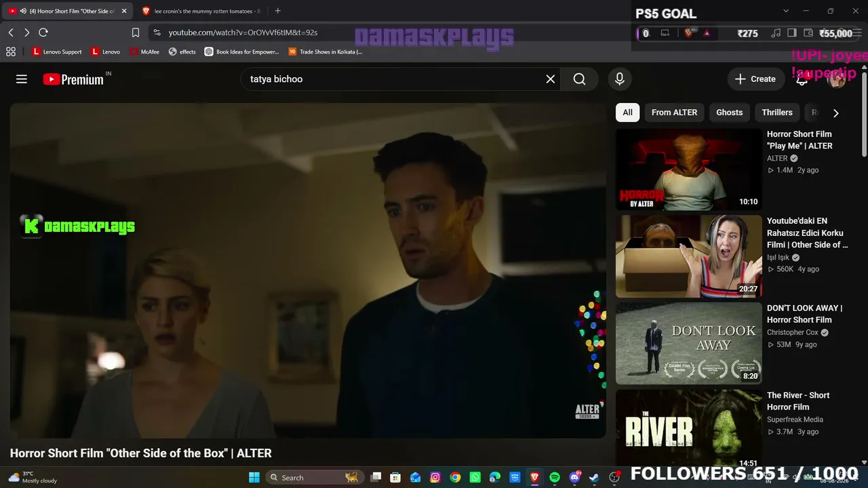868x488 pixels.
Task: Bookmark this page with the bookmark icon
Action: tap(136, 33)
